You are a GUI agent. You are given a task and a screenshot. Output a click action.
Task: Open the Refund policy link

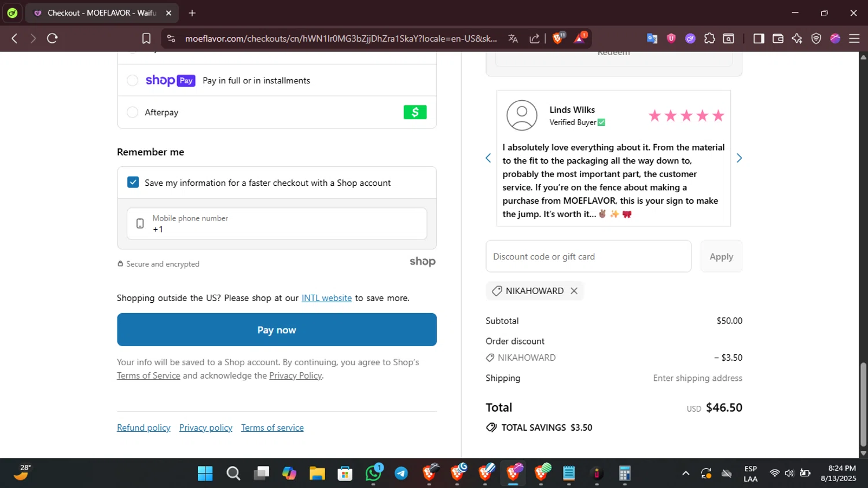(x=144, y=428)
